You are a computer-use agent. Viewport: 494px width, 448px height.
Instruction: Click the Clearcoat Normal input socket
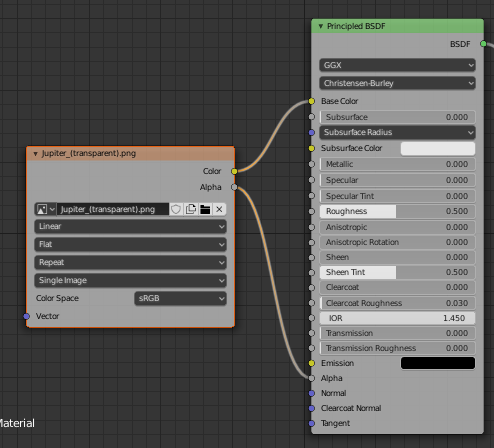click(x=311, y=408)
